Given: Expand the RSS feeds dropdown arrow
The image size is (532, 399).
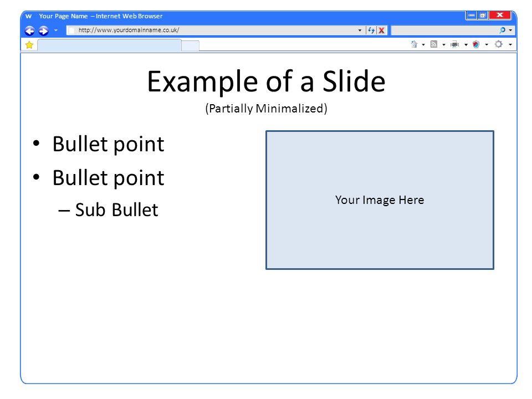Looking at the screenshot, I should tap(443, 45).
